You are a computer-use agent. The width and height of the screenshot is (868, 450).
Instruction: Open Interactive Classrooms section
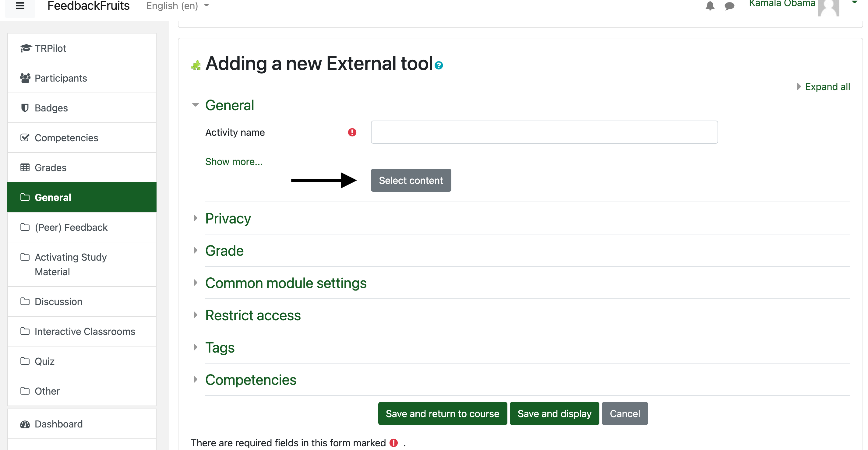pos(85,332)
